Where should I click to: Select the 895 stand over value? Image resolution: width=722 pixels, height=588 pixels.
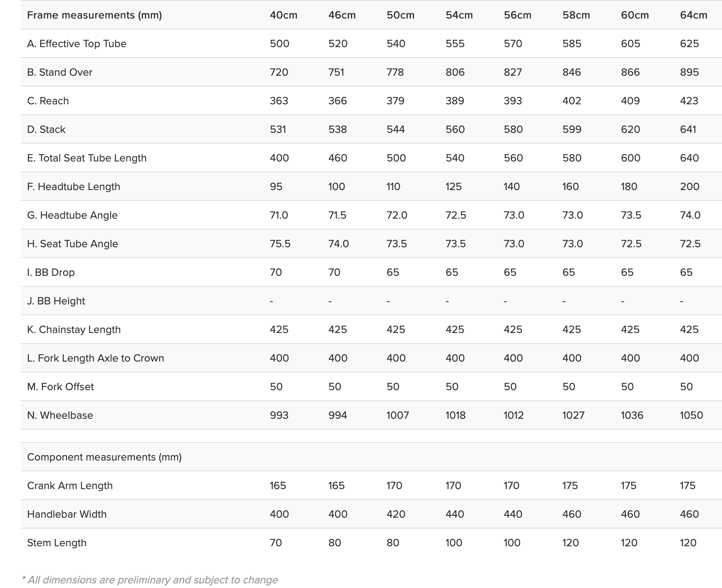[x=689, y=72]
